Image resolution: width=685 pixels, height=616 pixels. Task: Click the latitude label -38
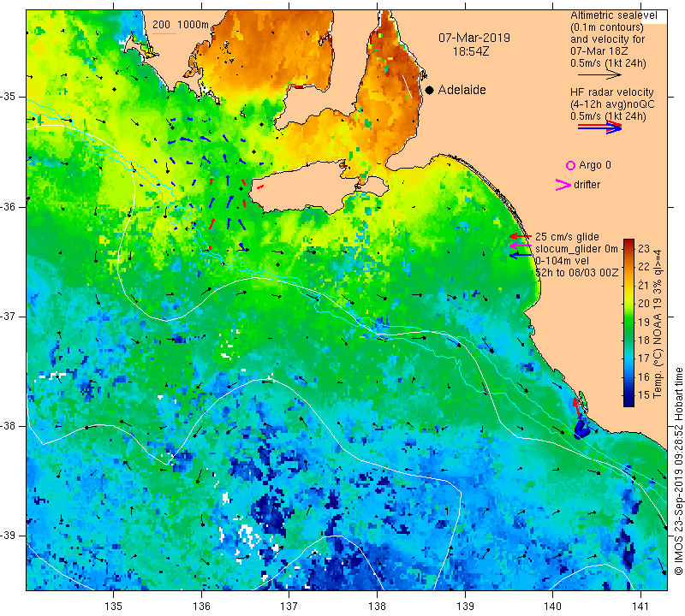(8, 426)
